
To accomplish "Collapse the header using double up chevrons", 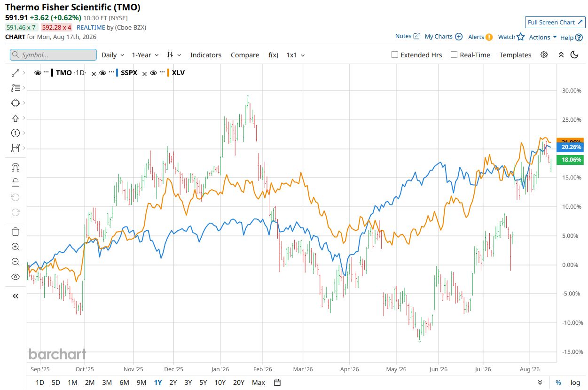I will coord(561,55).
